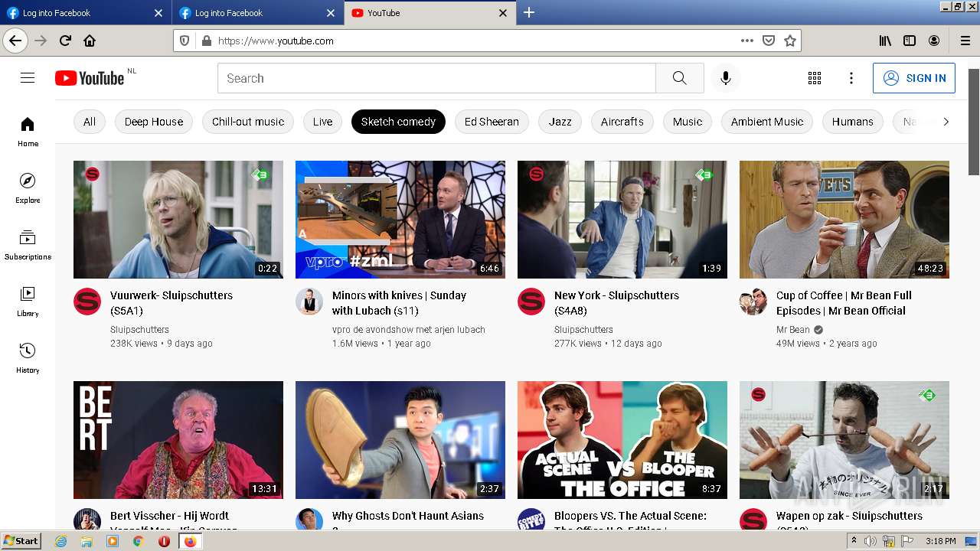The height and width of the screenshot is (551, 980).
Task: Open Mr Bean channel avatar
Action: tap(753, 302)
